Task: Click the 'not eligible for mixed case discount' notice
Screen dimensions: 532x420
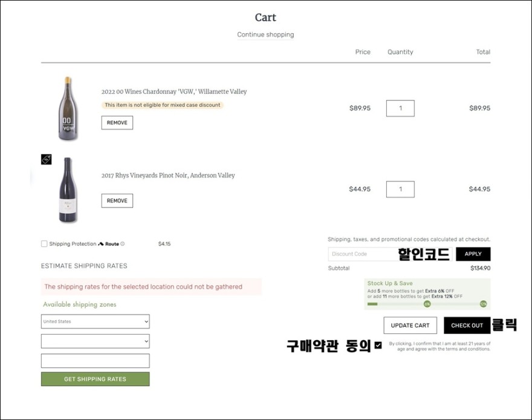Action: coord(163,105)
